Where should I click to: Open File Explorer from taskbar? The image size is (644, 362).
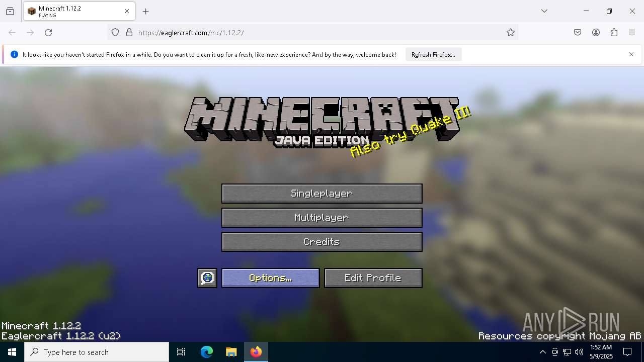pyautogui.click(x=231, y=352)
